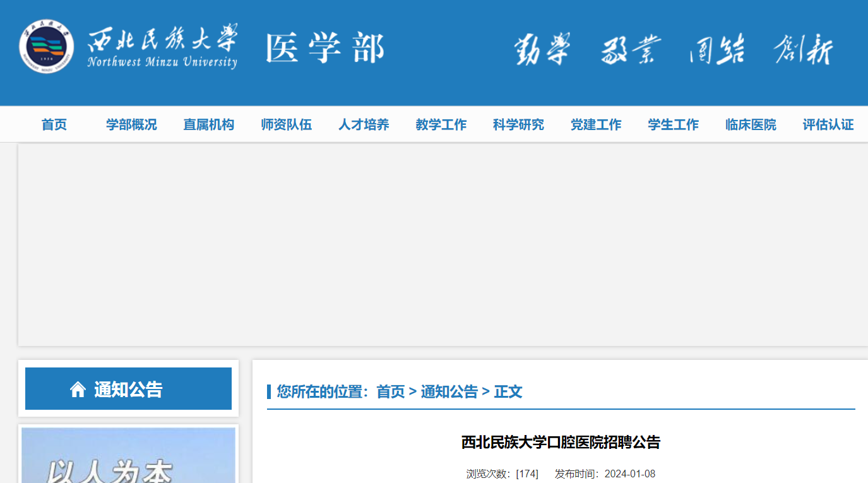The width and height of the screenshot is (868, 483).
Task: Open the 首页 navigation menu item
Action: (54, 124)
